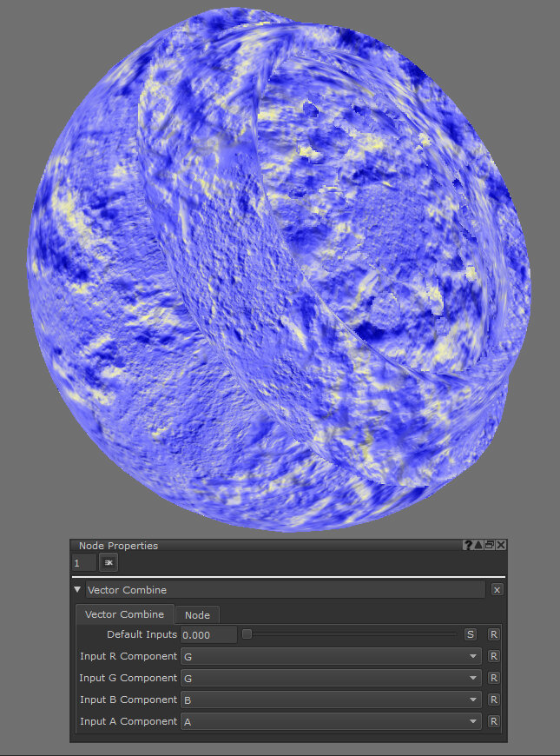Remove the Vector Combine node with the X icon
560x756 pixels.
coord(497,589)
